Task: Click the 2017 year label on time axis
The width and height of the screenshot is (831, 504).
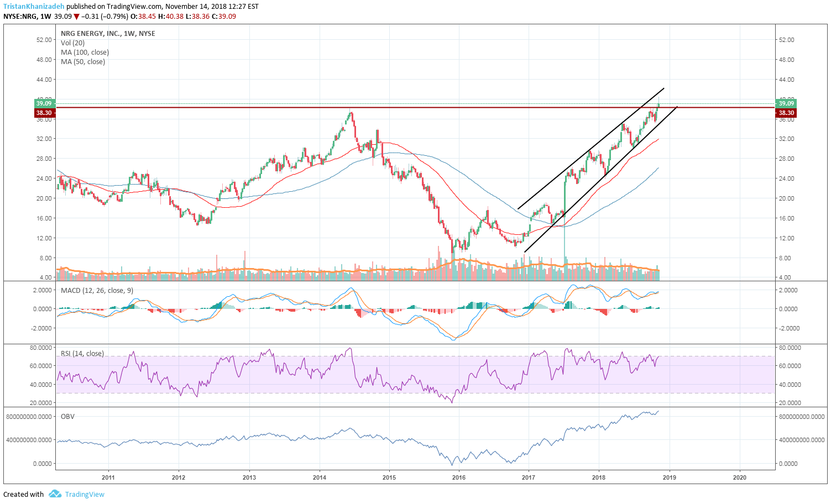Action: (529, 477)
